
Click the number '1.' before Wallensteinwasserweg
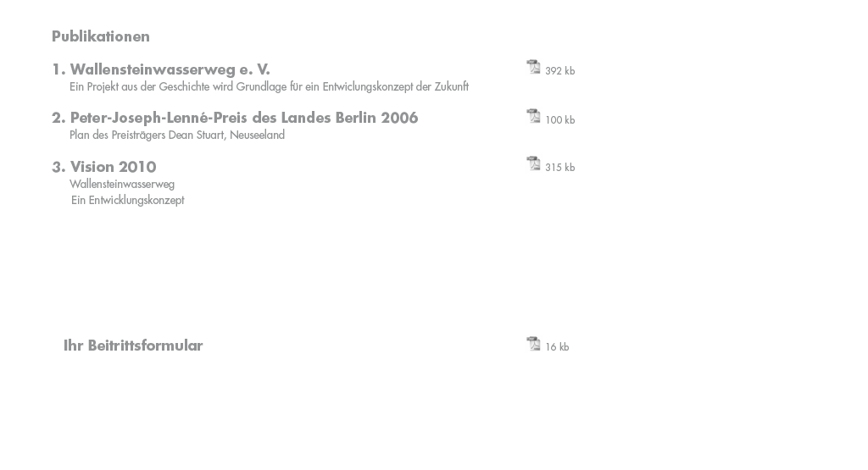[x=58, y=69]
